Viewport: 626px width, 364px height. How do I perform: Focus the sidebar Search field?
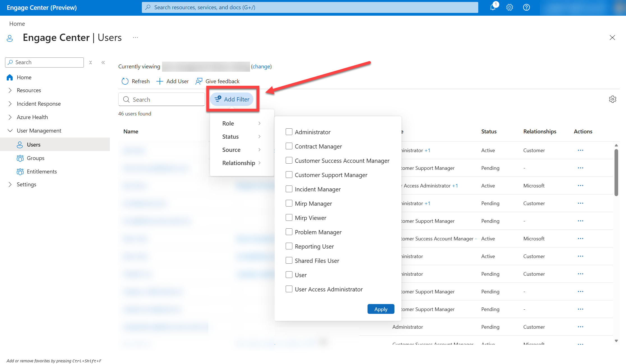[x=45, y=62]
